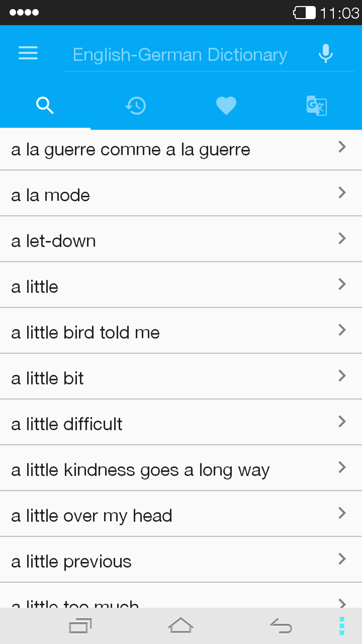Select the search tab magnifier icon
The height and width of the screenshot is (644, 362).
coord(45,106)
